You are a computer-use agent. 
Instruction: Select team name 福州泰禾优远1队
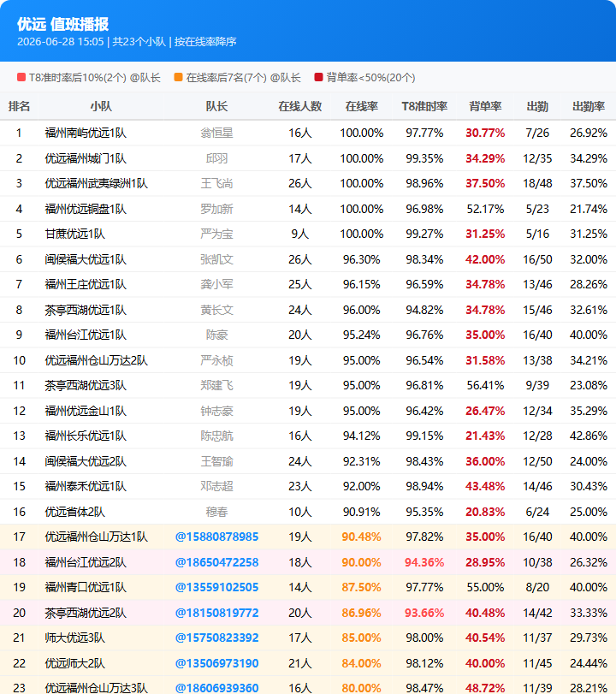(86, 486)
